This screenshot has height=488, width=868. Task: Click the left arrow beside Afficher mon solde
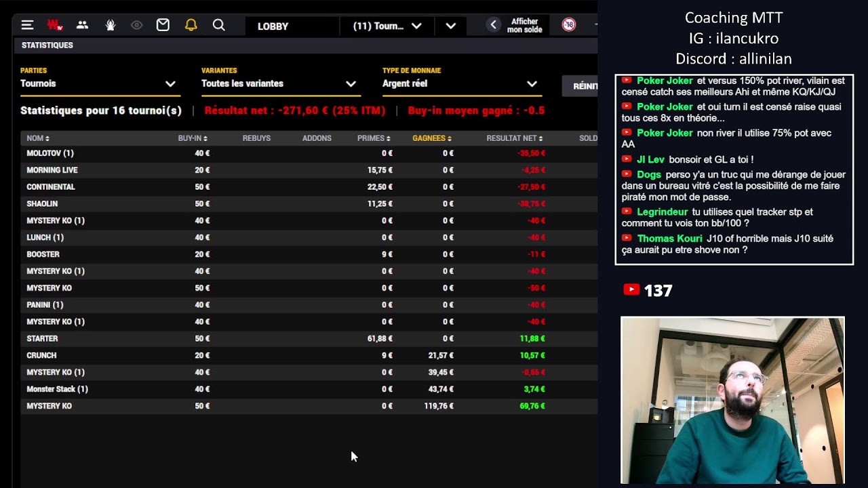point(494,25)
